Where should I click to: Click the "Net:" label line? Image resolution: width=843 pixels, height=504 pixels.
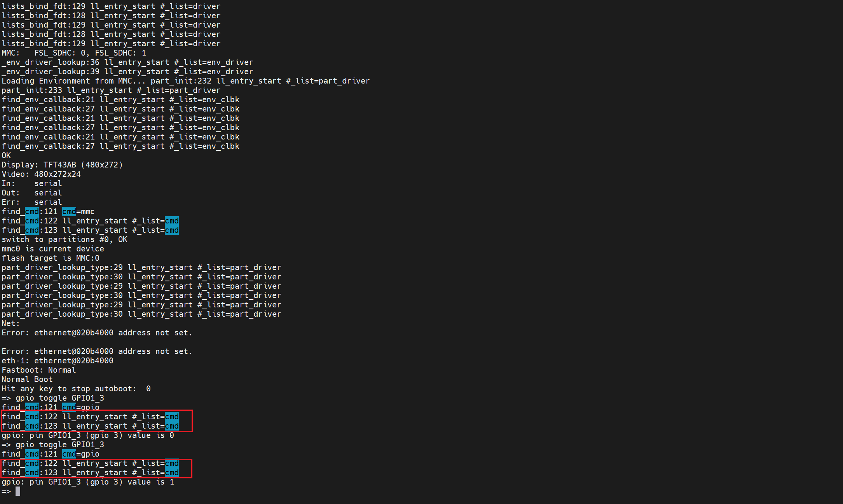point(10,324)
